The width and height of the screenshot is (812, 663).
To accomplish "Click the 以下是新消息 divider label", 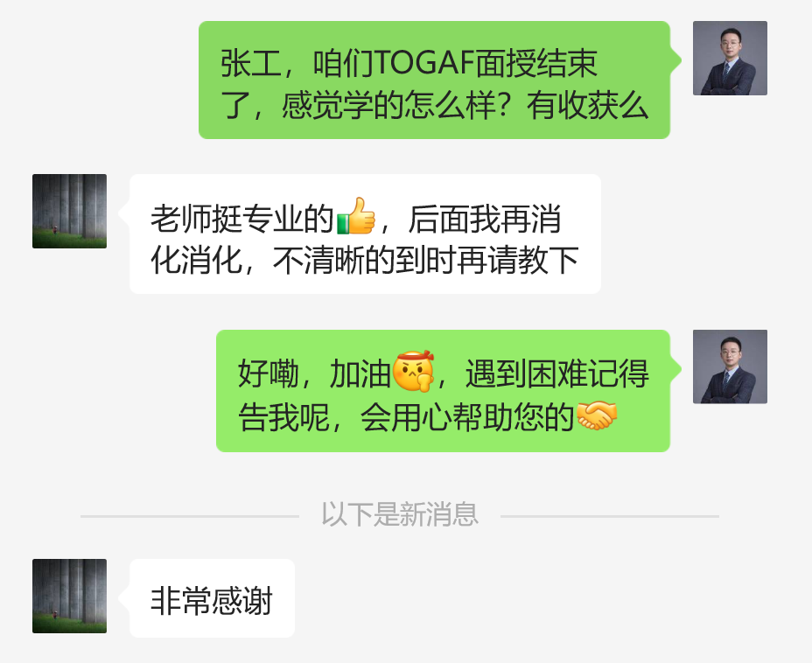I will coord(400,514).
